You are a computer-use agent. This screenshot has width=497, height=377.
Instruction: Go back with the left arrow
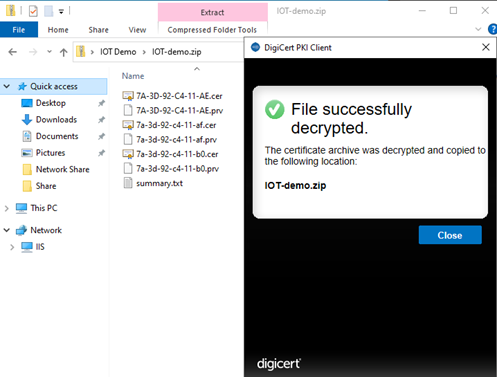click(x=13, y=52)
